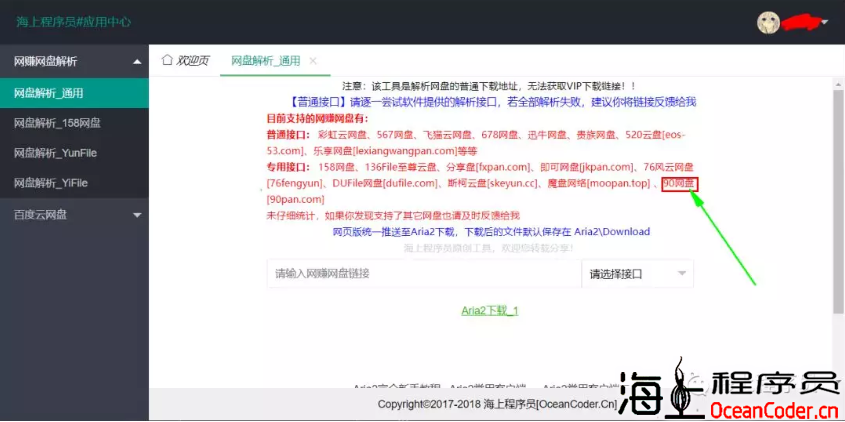Select the 网盘解析_通用 tab
Viewport: 845px width, 422px height.
[x=265, y=61]
